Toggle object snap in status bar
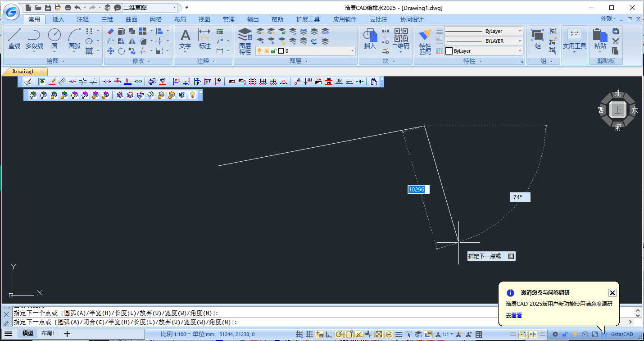Viewport: 644px width, 341px height. (349, 334)
